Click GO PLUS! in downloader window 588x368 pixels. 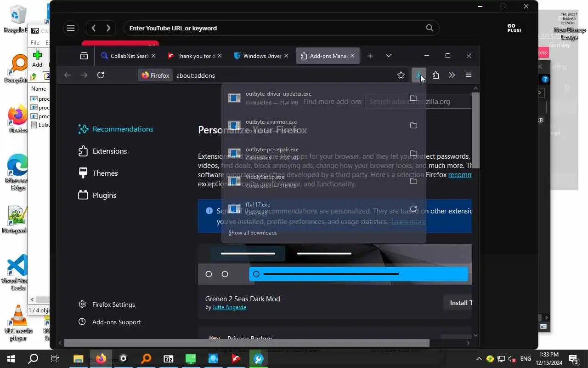tap(514, 28)
